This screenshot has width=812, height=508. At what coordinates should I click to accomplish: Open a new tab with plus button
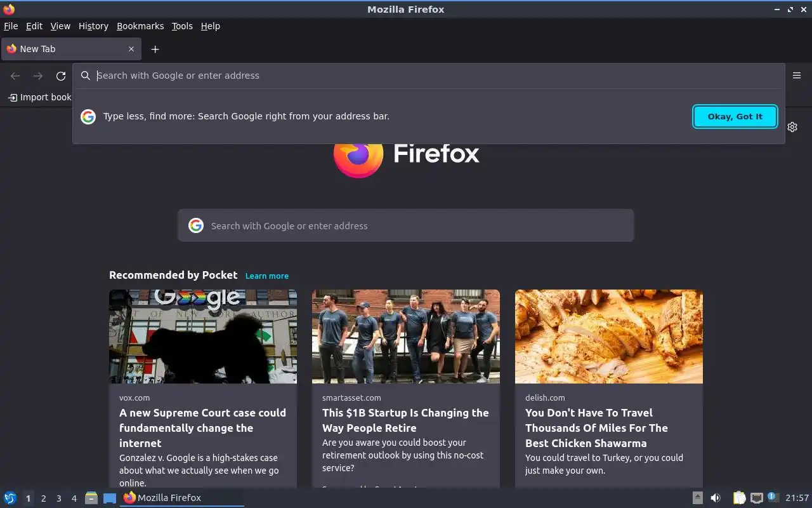coord(155,49)
